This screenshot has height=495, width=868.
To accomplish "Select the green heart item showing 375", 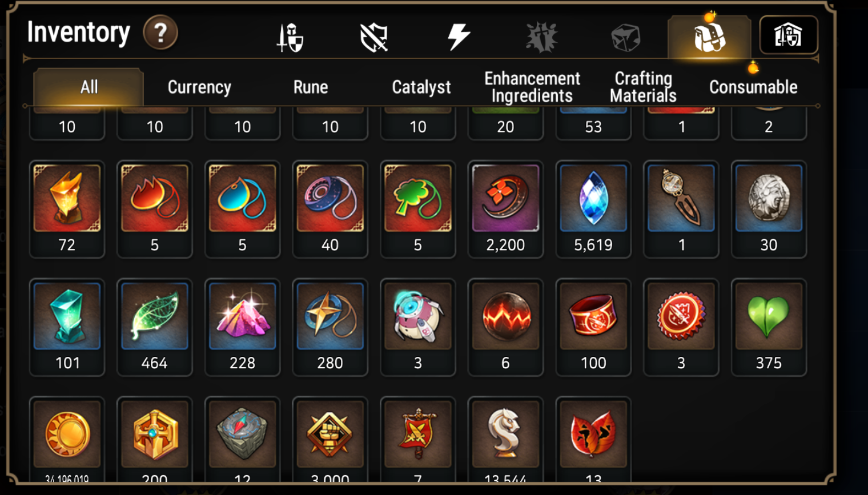I will coord(769,327).
